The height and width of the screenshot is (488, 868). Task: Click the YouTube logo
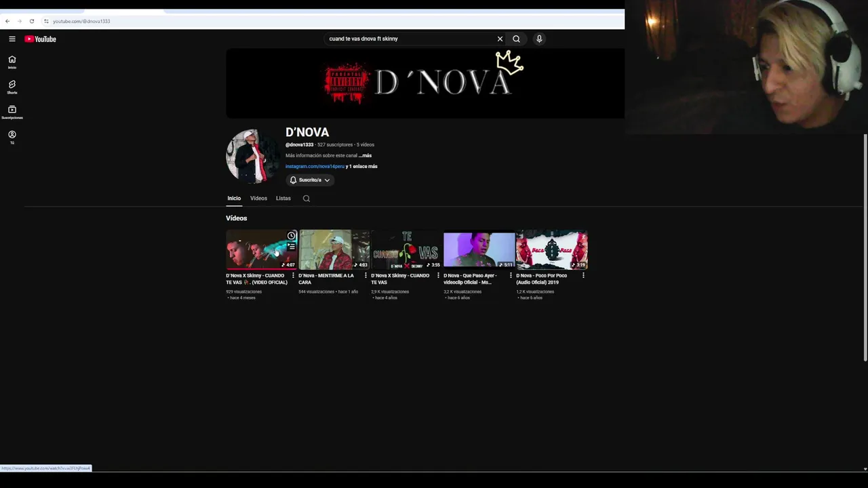(40, 39)
